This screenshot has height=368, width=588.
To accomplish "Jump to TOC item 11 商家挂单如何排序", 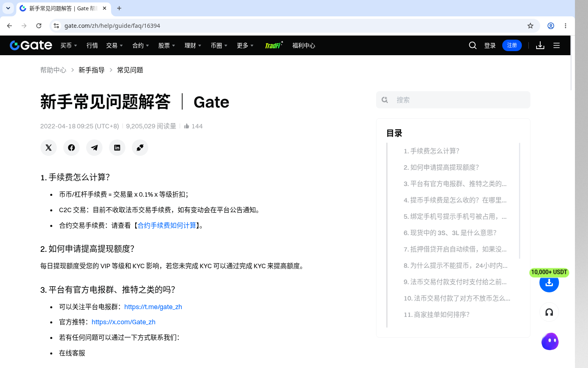I will point(437,314).
